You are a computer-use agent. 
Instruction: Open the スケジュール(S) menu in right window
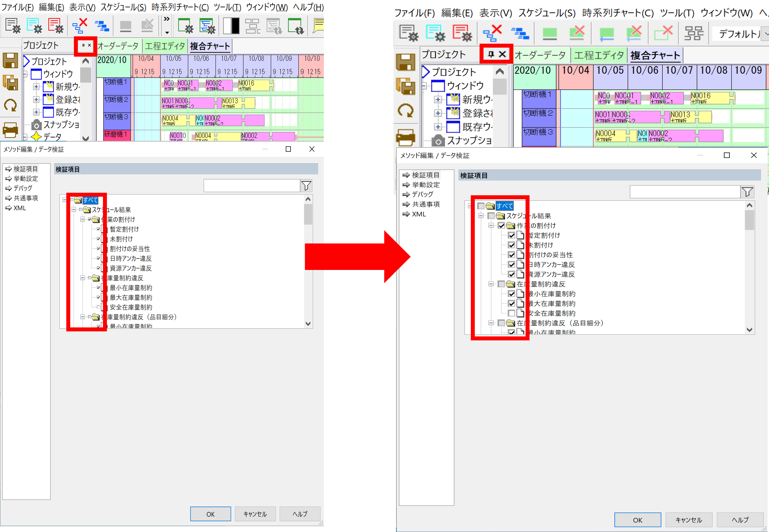[546, 13]
